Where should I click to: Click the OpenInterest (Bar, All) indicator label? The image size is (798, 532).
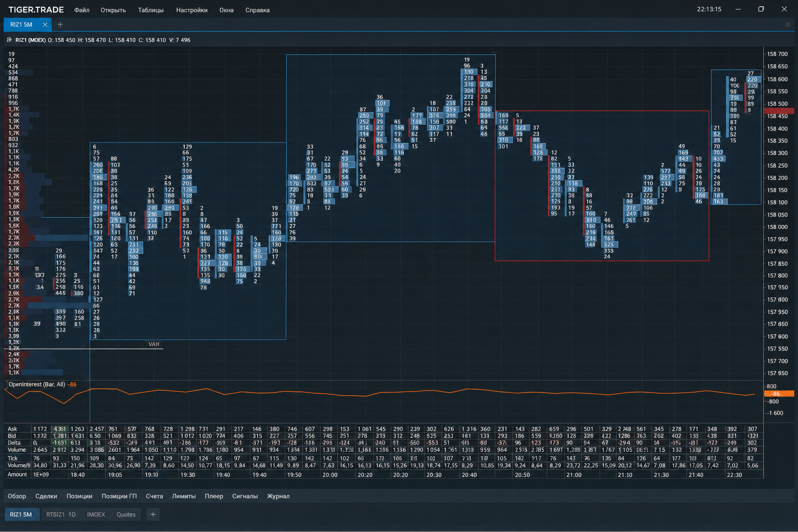pos(37,384)
